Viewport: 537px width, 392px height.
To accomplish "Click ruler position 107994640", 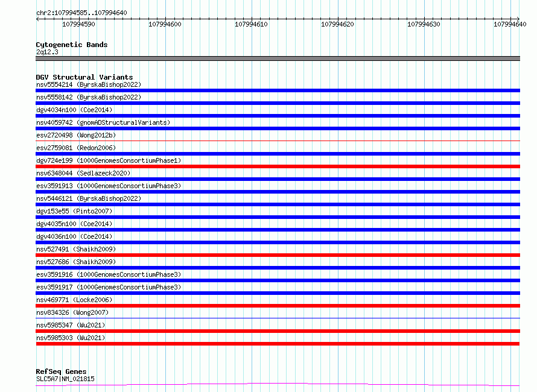I will (x=510, y=24).
